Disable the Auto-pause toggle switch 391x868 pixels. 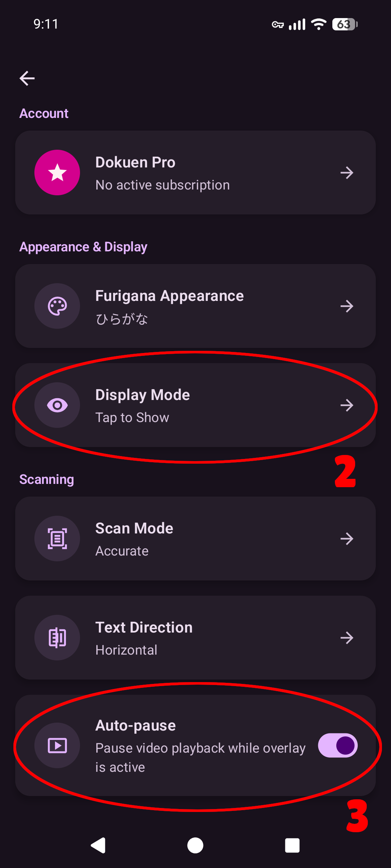pos(337,745)
